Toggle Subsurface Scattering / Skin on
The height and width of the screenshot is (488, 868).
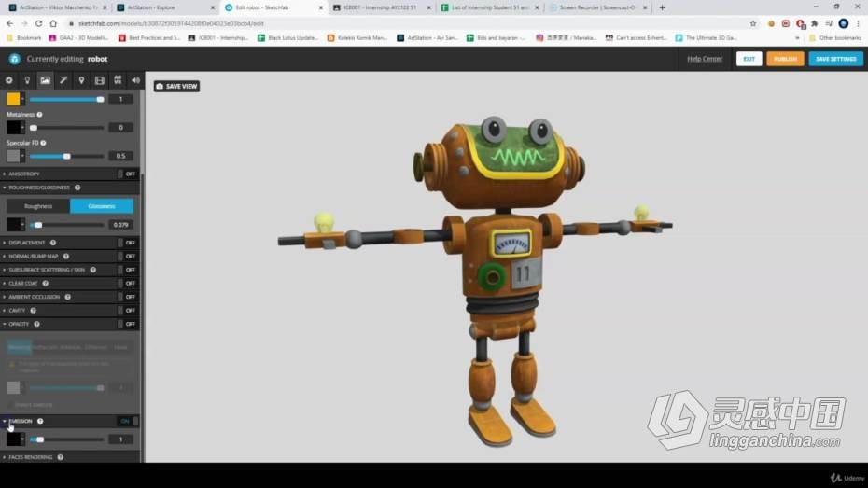[x=127, y=270]
